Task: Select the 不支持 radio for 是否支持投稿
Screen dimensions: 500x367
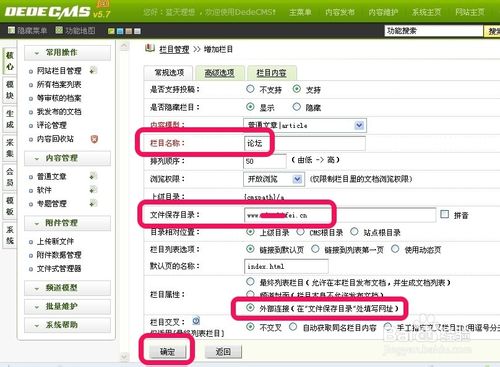Action: [x=250, y=89]
